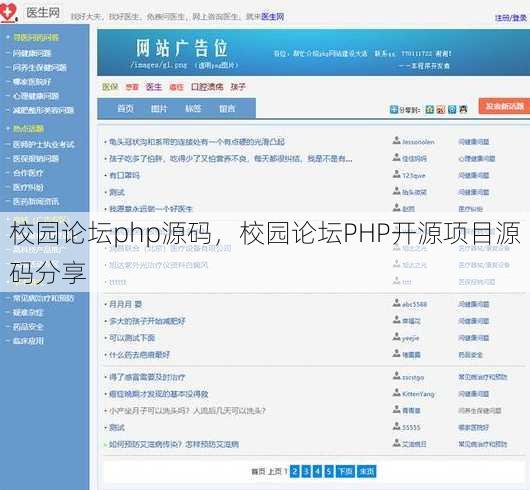The width and height of the screenshot is (530, 490).
Task: Select the 孩子 tag
Action: click(x=238, y=87)
